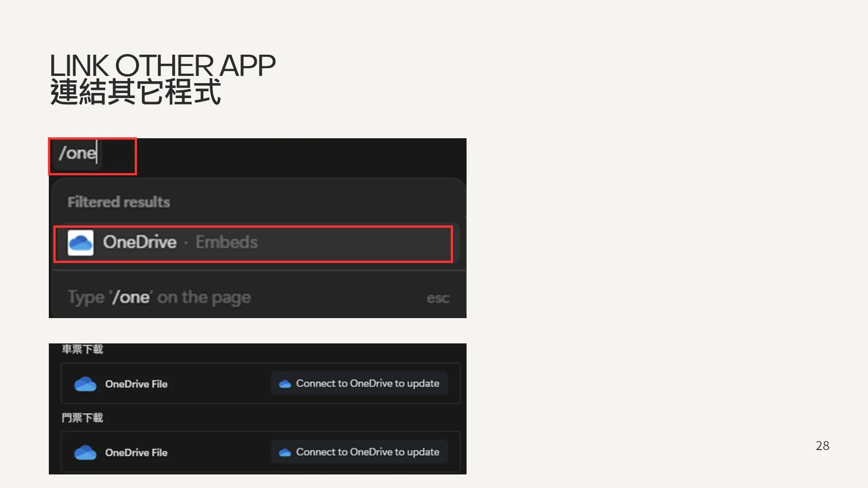
Task: Click the LINK OTHER APP title
Action: click(x=162, y=66)
